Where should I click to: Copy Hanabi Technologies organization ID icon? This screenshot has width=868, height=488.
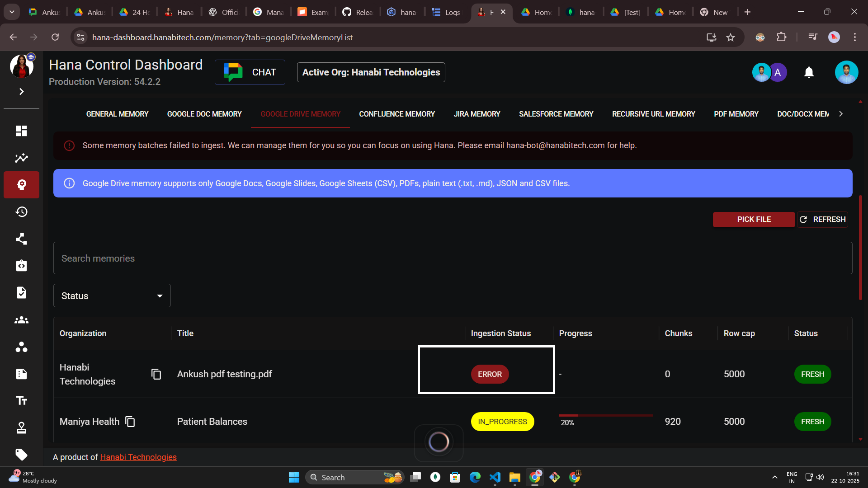pos(156,374)
